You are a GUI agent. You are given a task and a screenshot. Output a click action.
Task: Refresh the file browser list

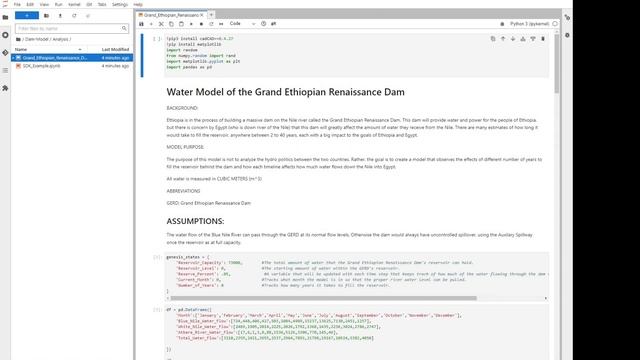click(74, 16)
